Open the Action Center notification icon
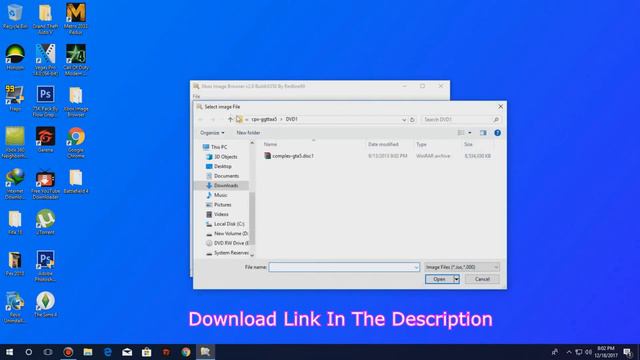Image resolution: width=640 pixels, height=360 pixels. (x=628, y=352)
